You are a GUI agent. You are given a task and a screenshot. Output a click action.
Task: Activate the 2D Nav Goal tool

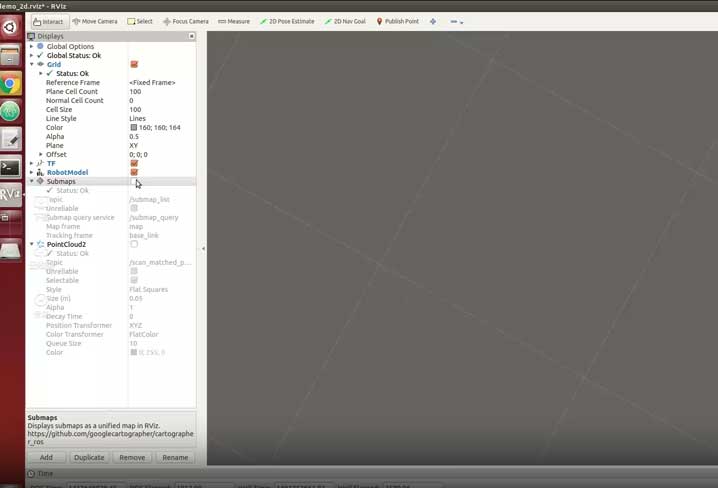point(345,21)
